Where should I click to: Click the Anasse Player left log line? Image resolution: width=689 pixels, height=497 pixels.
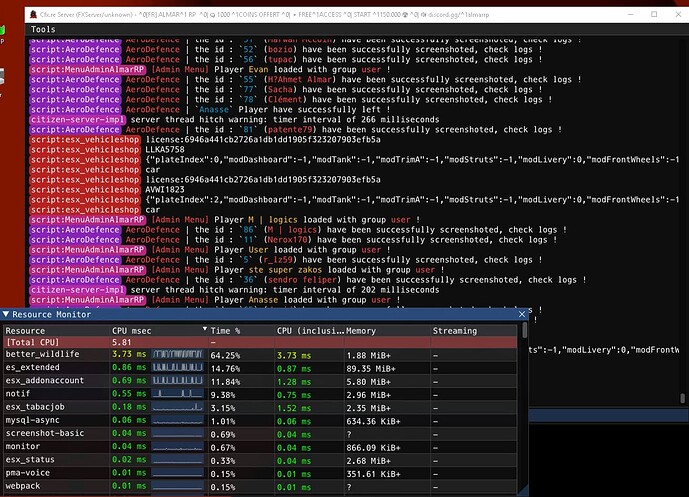pos(210,109)
